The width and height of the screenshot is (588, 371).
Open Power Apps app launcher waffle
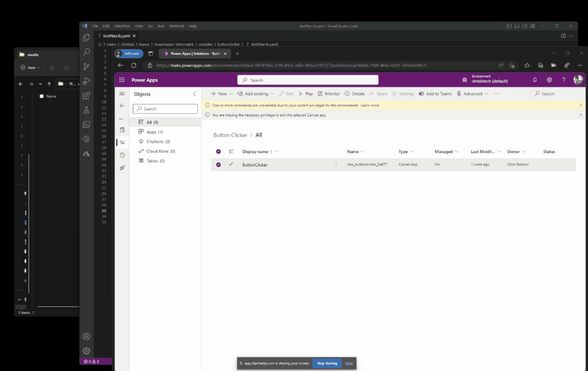click(122, 80)
